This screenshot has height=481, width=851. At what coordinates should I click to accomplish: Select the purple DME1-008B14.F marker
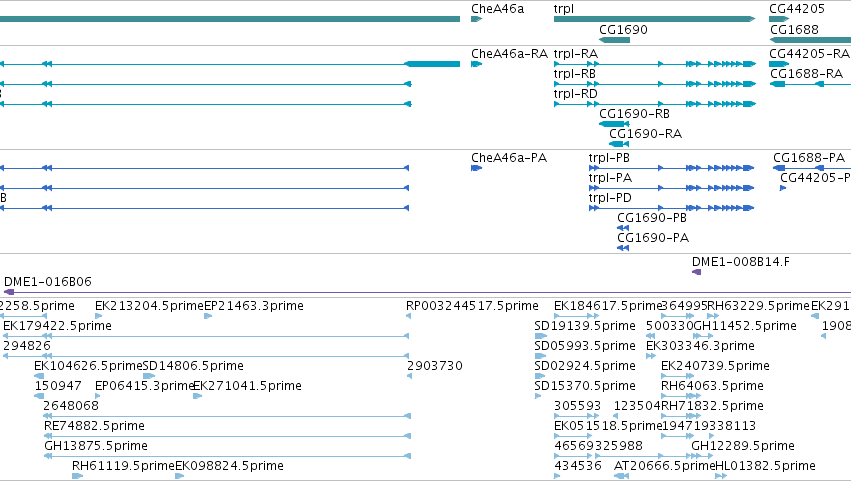(696, 272)
